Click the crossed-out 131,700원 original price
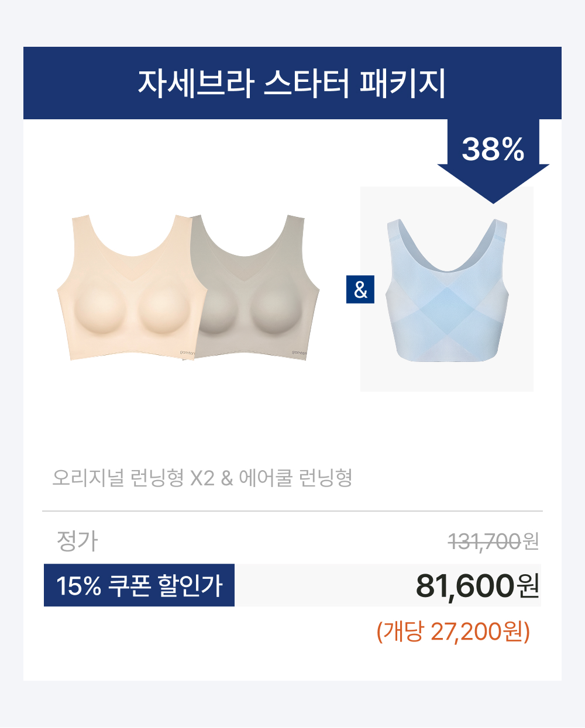 click(493, 541)
